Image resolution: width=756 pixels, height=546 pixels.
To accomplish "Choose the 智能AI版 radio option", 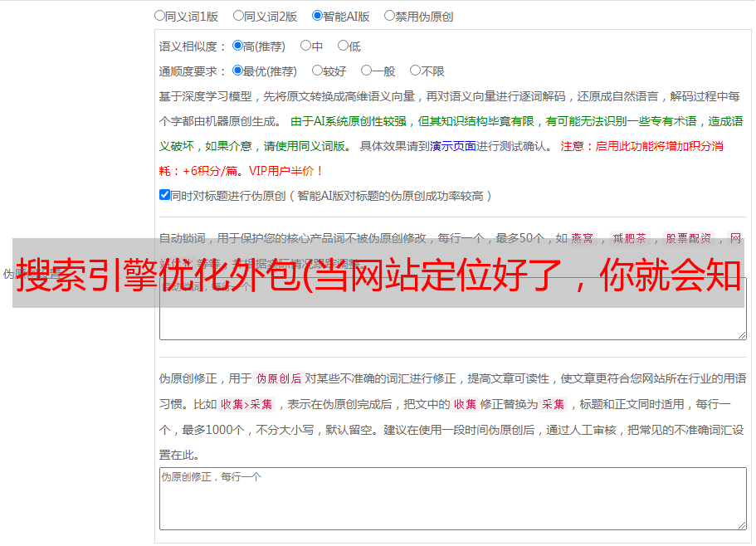I will coord(317,16).
